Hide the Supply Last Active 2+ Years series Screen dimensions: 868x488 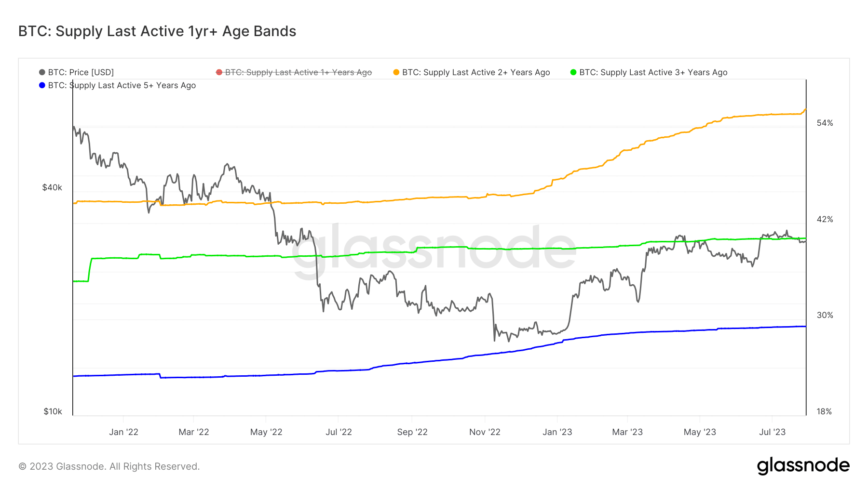pyautogui.click(x=476, y=72)
